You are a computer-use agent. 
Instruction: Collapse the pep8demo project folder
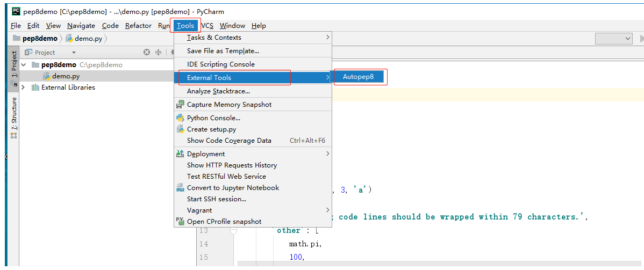24,65
